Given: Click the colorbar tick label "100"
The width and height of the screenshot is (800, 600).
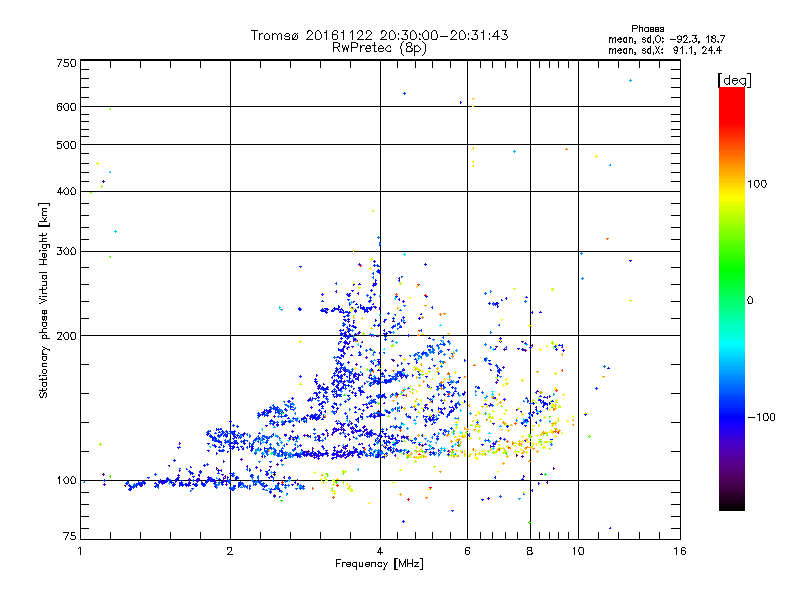Looking at the screenshot, I should [757, 184].
